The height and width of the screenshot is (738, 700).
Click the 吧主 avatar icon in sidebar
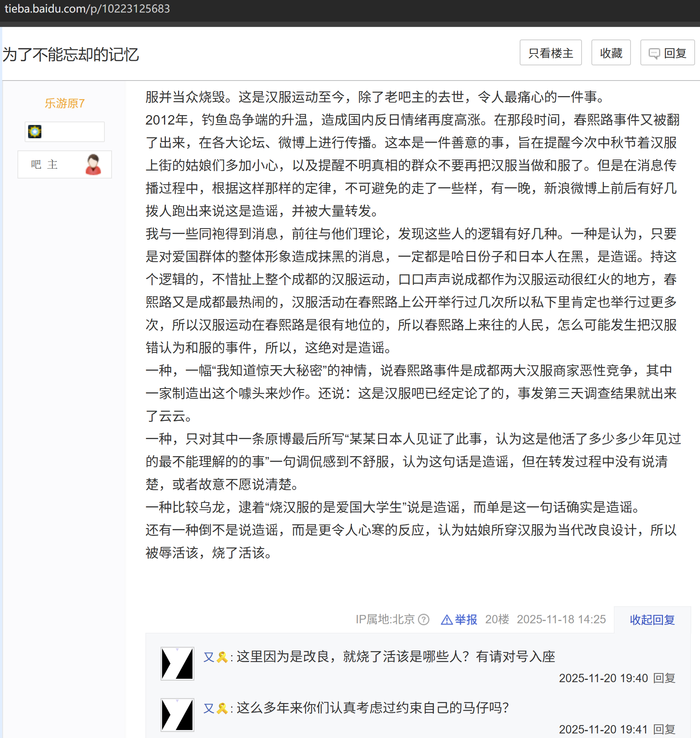click(93, 164)
